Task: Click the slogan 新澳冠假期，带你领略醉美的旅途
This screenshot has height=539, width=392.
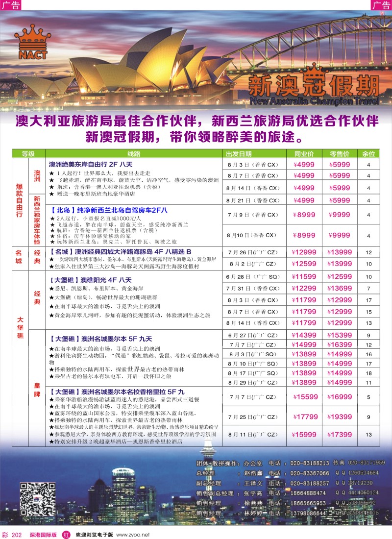Action: click(195, 137)
